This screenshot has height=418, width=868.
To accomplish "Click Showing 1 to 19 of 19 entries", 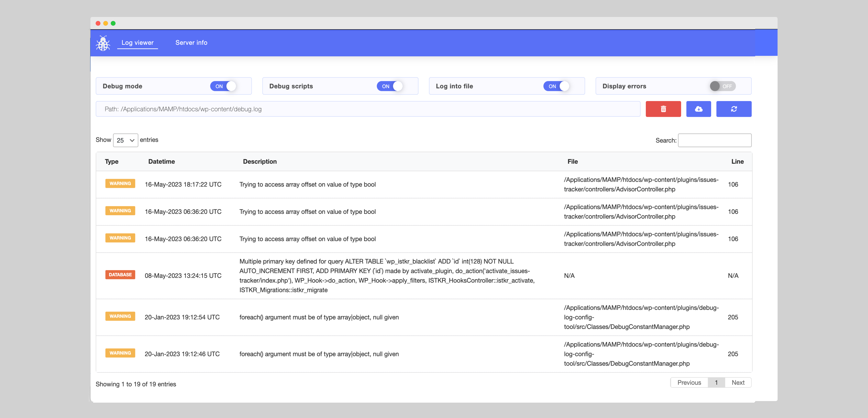I will (x=136, y=384).
